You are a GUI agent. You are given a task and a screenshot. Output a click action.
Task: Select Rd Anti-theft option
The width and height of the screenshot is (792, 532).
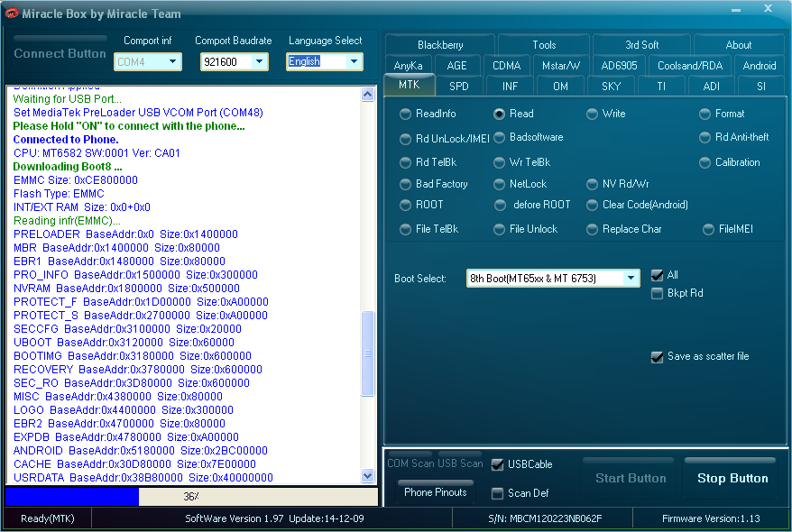pos(705,137)
